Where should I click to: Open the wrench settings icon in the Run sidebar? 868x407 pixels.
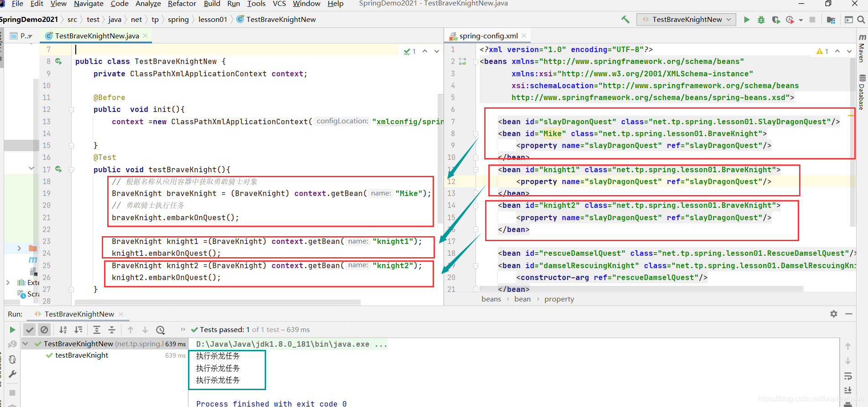12,375
